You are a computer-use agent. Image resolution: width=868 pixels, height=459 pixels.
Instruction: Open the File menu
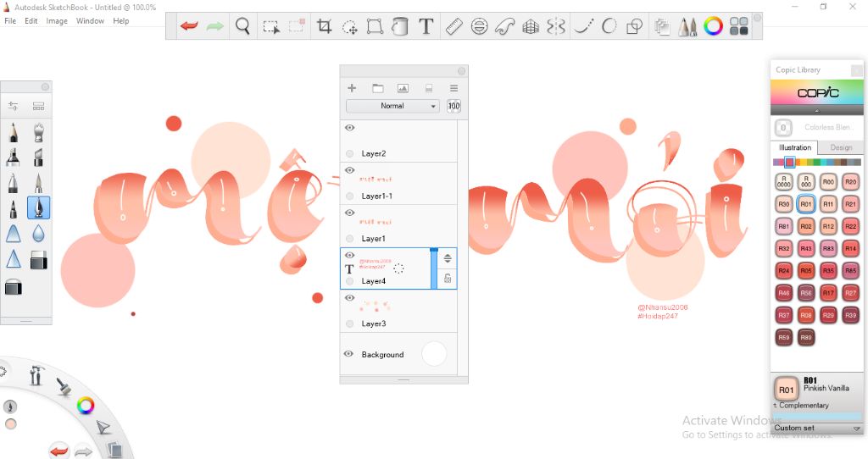pyautogui.click(x=10, y=21)
